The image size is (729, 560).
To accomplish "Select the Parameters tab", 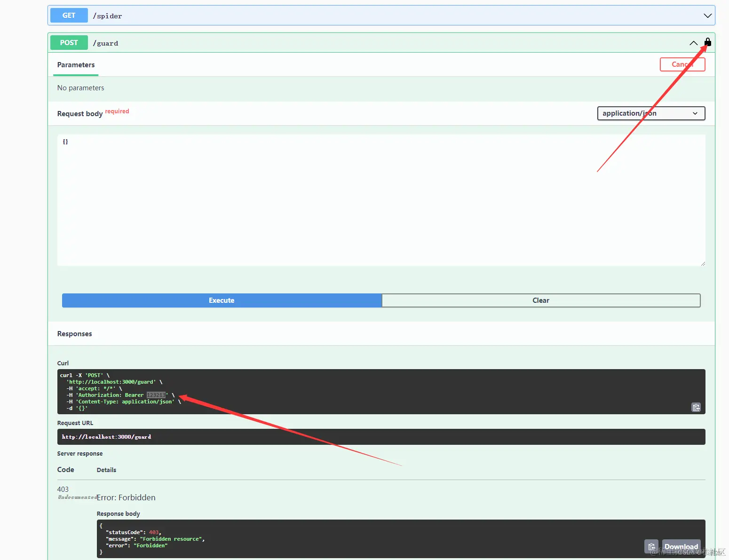I will pos(76,65).
